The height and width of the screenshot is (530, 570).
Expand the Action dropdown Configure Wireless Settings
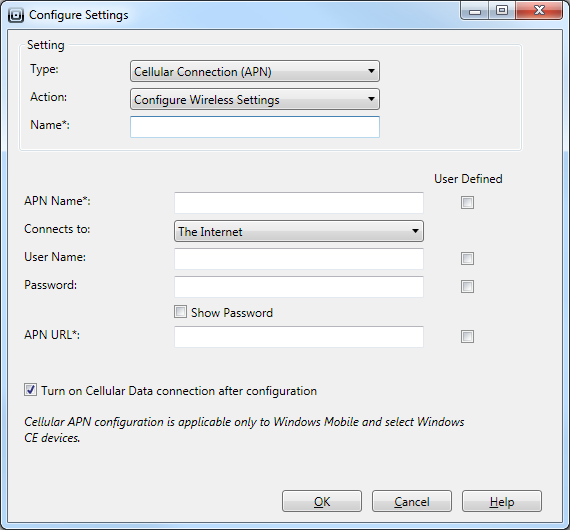(255, 99)
